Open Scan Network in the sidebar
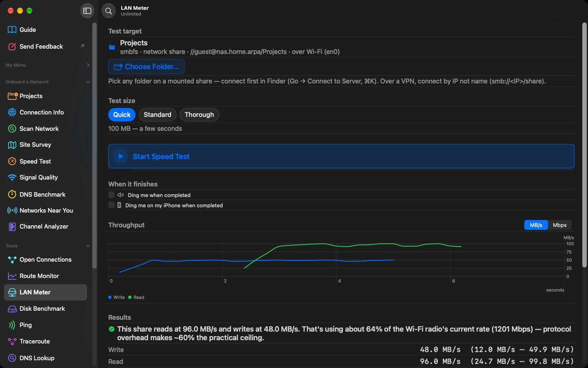The width and height of the screenshot is (588, 368). tap(46, 129)
